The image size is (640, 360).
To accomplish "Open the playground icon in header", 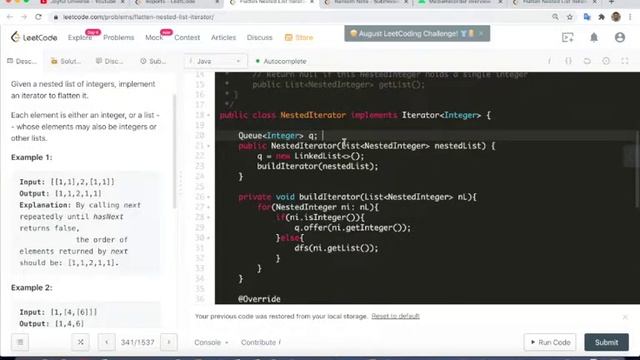I will point(567,37).
